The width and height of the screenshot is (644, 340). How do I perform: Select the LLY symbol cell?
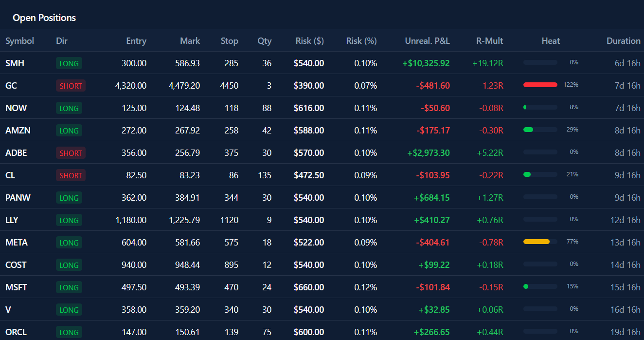[12, 220]
